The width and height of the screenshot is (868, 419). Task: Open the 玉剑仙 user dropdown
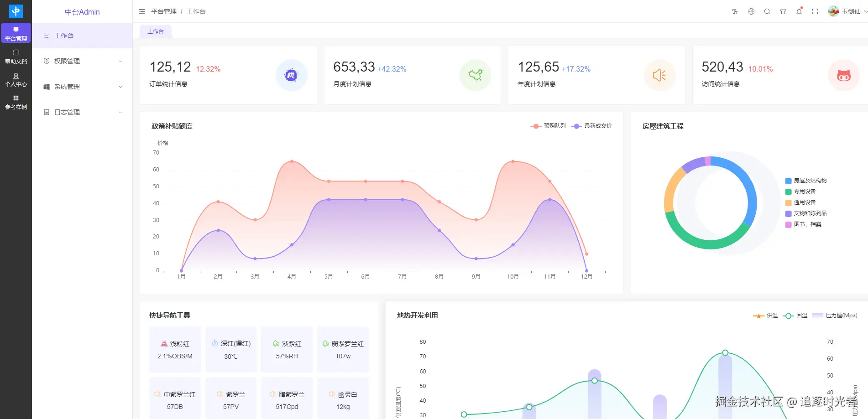pos(847,11)
